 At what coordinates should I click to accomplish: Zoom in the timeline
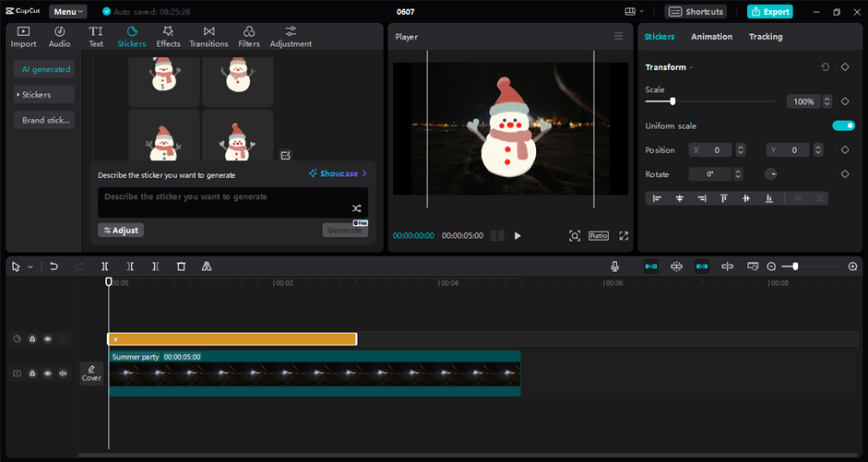[852, 267]
